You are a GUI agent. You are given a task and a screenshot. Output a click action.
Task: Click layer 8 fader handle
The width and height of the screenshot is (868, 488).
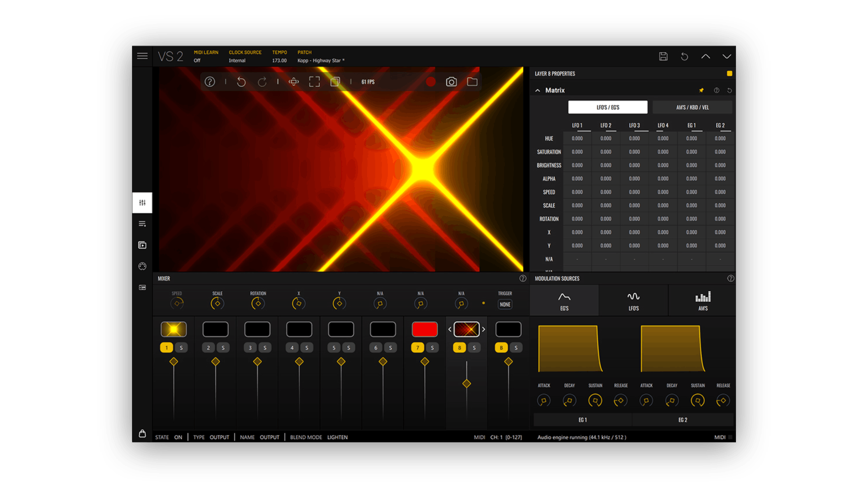click(467, 384)
